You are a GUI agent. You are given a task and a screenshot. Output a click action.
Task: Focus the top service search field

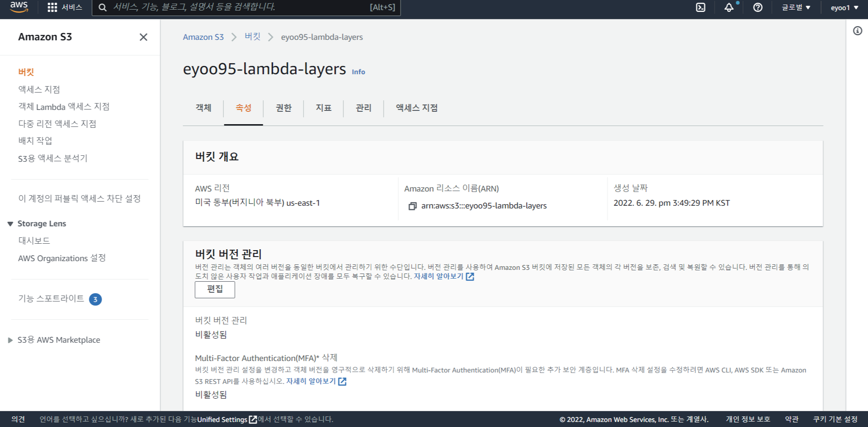(246, 7)
